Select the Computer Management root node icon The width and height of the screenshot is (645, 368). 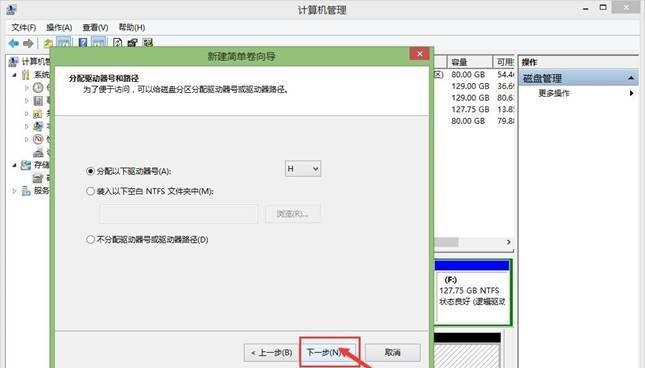pyautogui.click(x=14, y=62)
